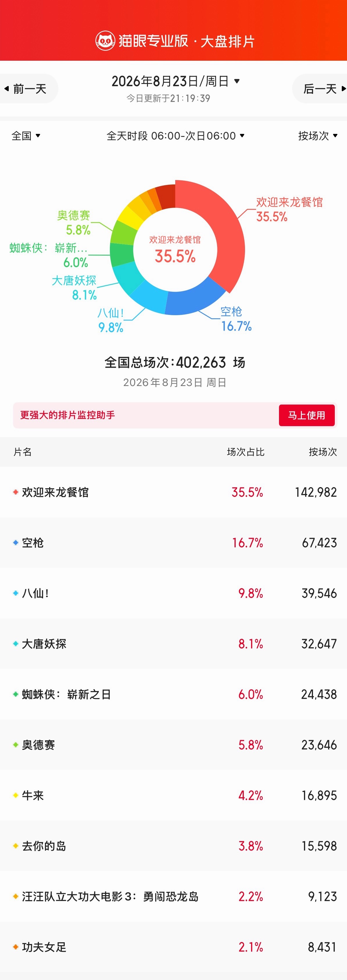The width and height of the screenshot is (347, 980).
Task: Open the 更强大的排片监控助手 banner
Action: [x=175, y=415]
